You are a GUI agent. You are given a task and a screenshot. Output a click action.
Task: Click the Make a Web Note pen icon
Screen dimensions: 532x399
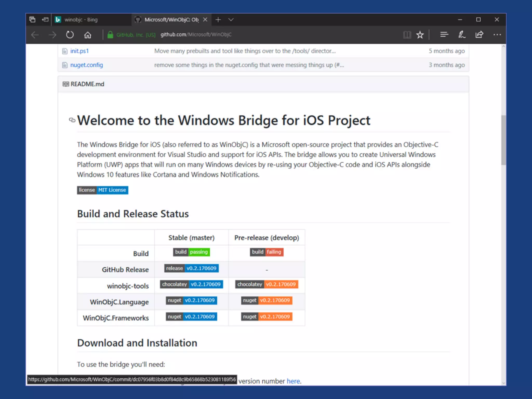pos(462,35)
